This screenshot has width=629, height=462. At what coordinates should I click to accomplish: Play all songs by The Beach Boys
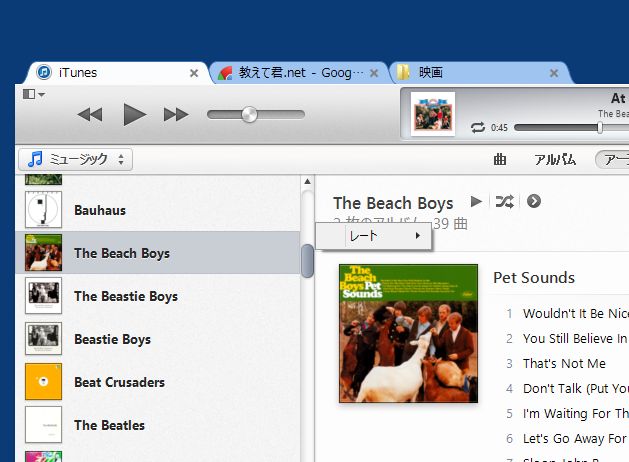pyautogui.click(x=476, y=201)
